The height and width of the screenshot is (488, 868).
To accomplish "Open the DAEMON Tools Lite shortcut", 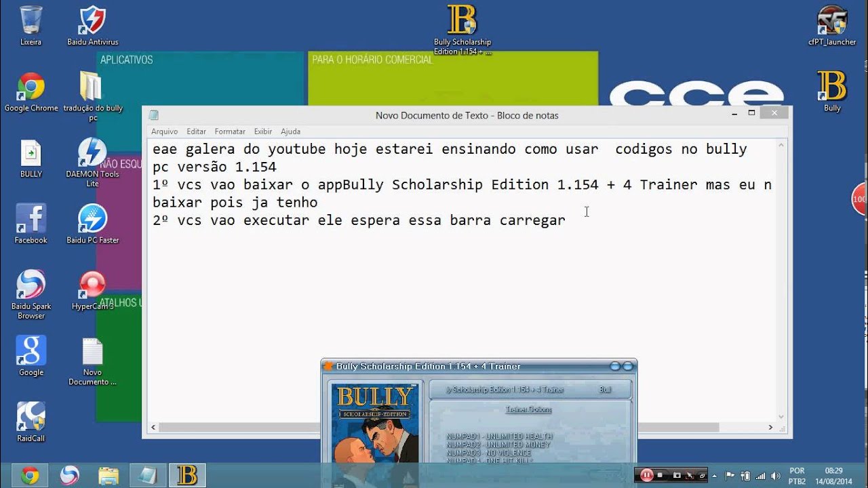I will click(92, 163).
